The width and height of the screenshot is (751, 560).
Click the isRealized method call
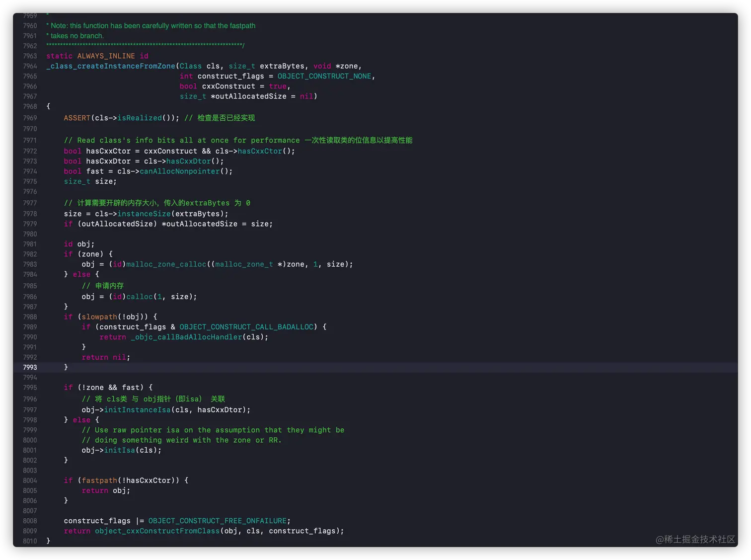[140, 118]
